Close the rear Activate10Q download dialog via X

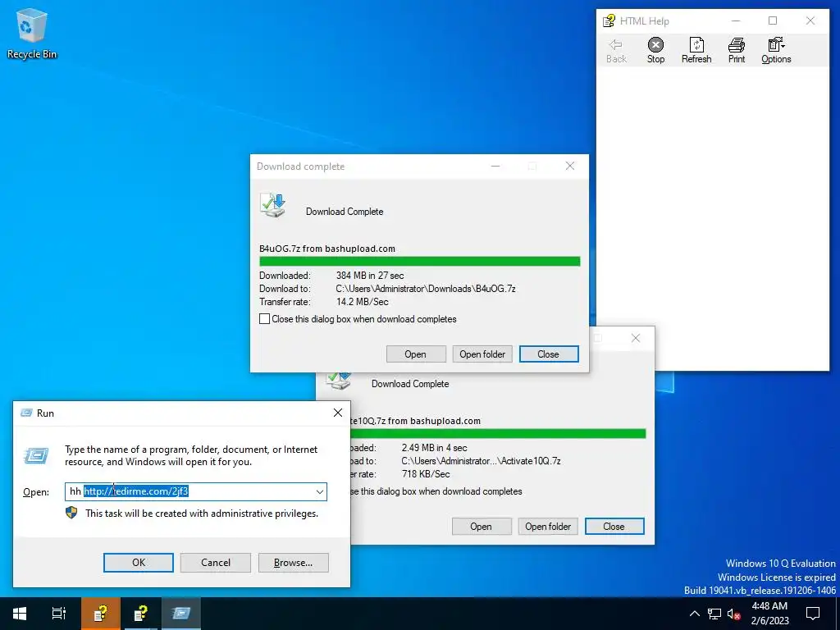636,338
